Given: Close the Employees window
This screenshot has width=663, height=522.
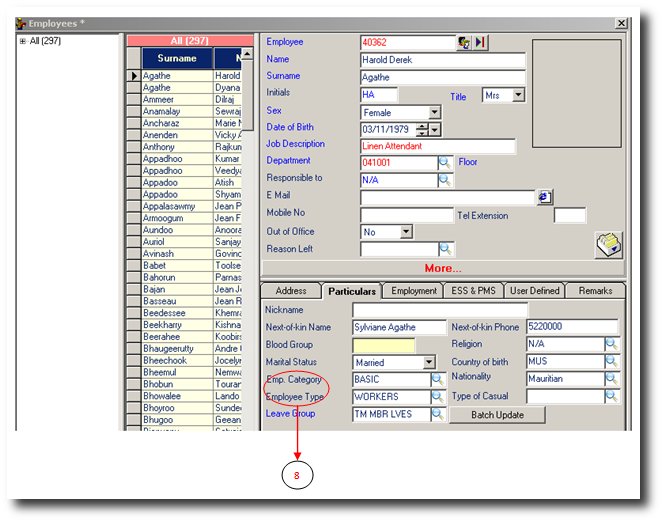Looking at the screenshot, I should (x=621, y=23).
